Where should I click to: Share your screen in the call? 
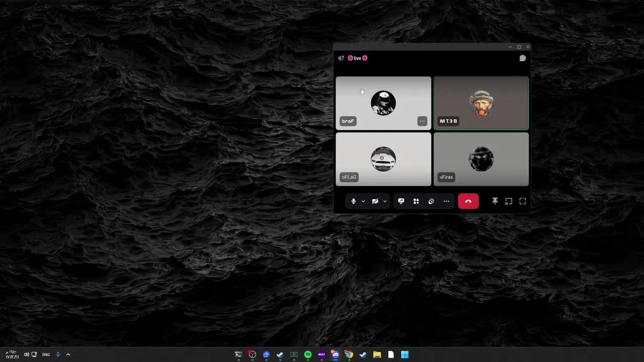[401, 201]
